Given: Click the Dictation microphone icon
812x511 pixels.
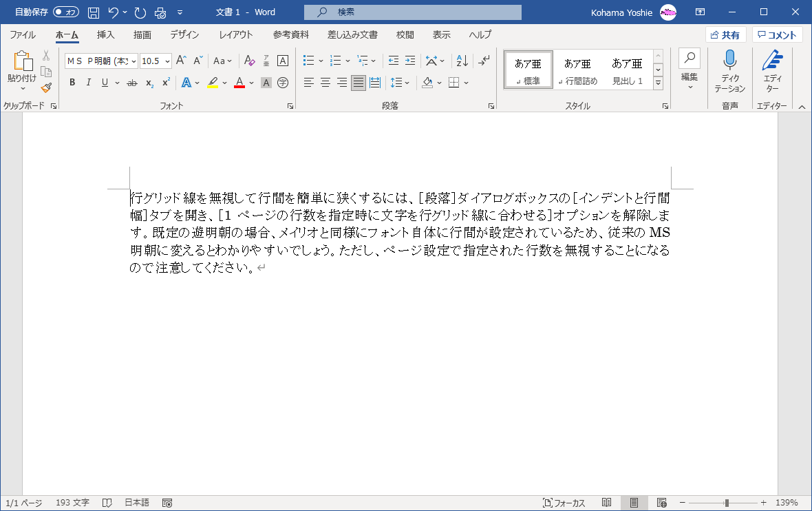Looking at the screenshot, I should coord(729,61).
